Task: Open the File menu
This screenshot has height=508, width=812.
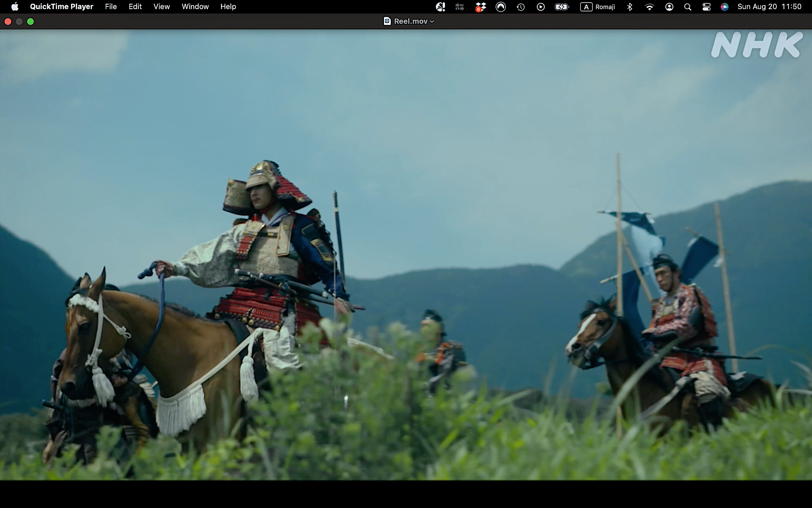Action: [x=111, y=7]
